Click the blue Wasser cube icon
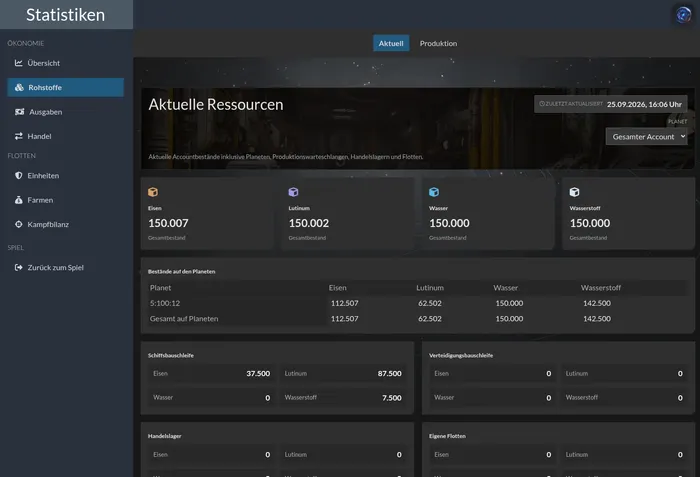 pyautogui.click(x=434, y=192)
